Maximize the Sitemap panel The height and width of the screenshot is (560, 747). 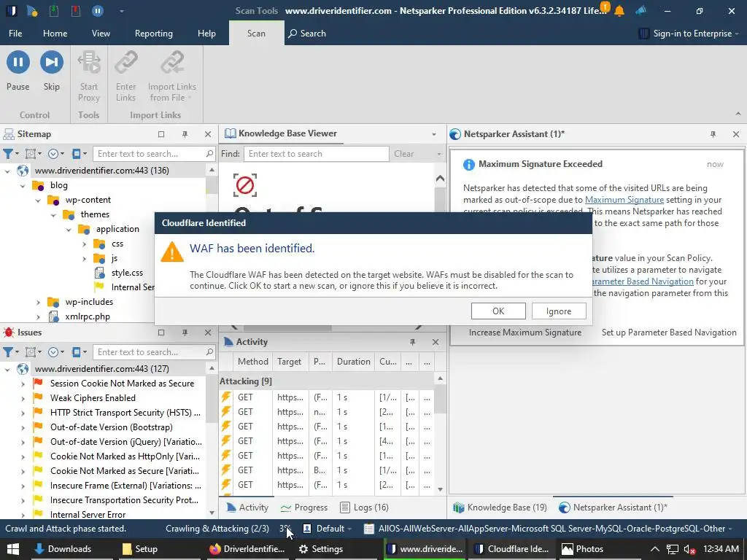coord(161,134)
